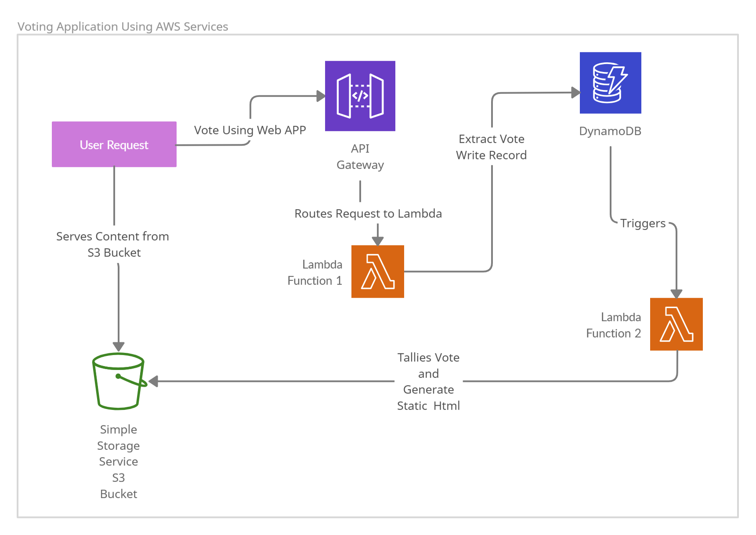Click the 'Extract Vote Write Record' label
The image size is (756, 535).
click(491, 147)
